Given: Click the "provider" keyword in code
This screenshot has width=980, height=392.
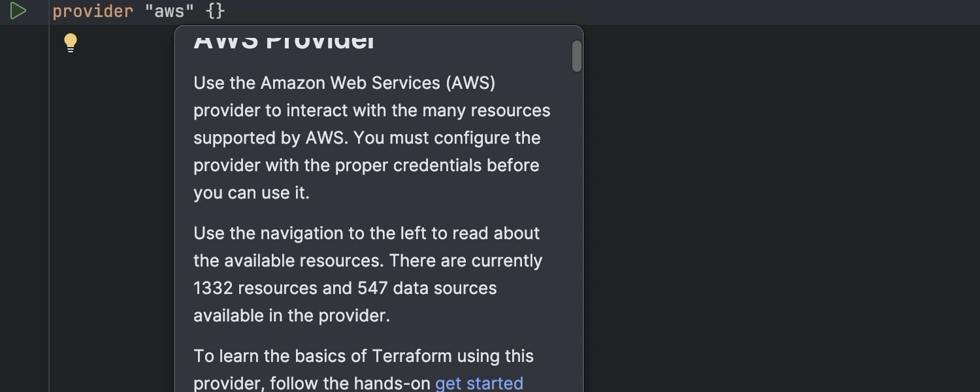Looking at the screenshot, I should coord(93,12).
